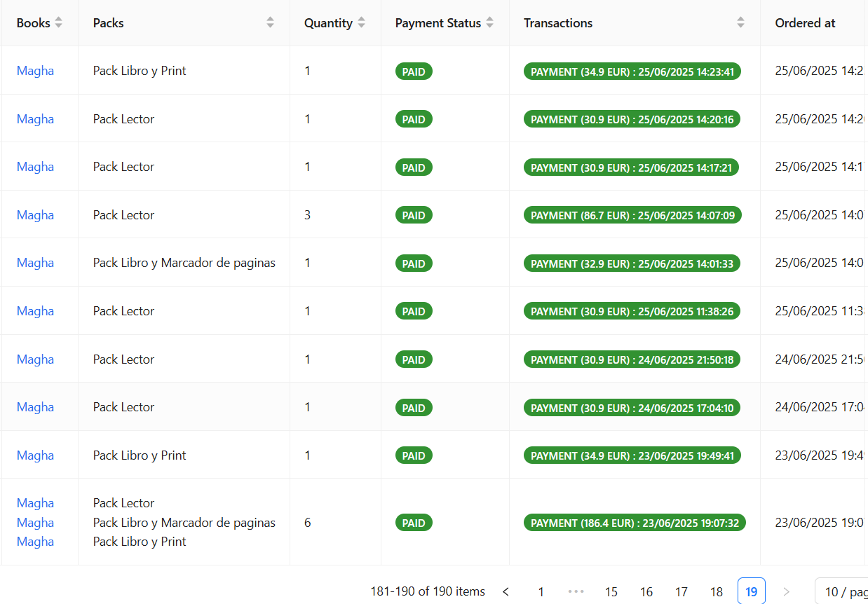The width and height of the screenshot is (868, 604).
Task: Go to page 1
Action: pos(541,591)
